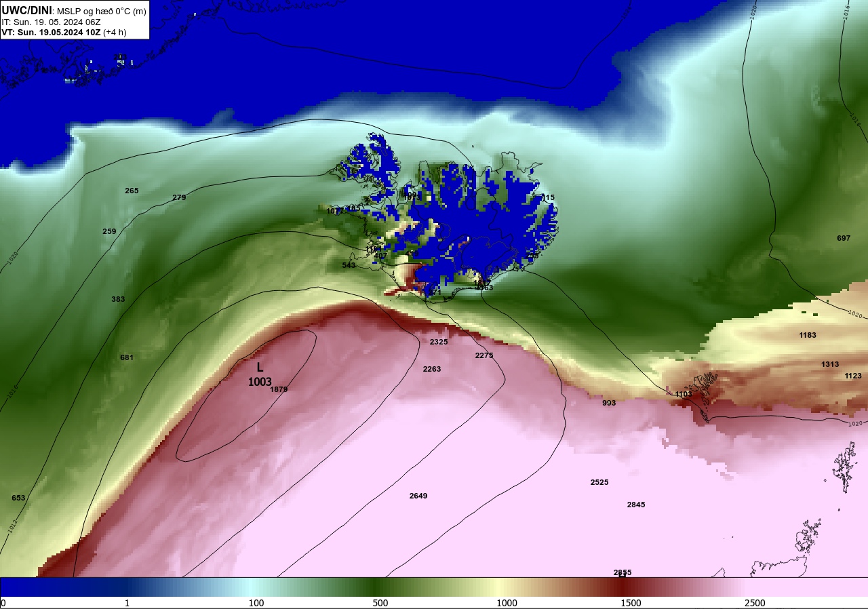Viewport: 868px width, 609px height.
Task: Click the 1313 height value
Action: pyautogui.click(x=830, y=364)
